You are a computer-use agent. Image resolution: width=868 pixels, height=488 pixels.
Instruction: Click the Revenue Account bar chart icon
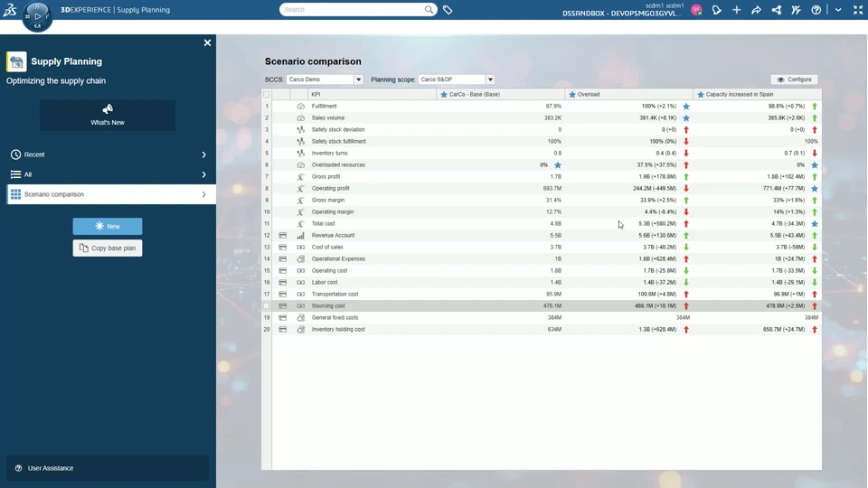[300, 235]
